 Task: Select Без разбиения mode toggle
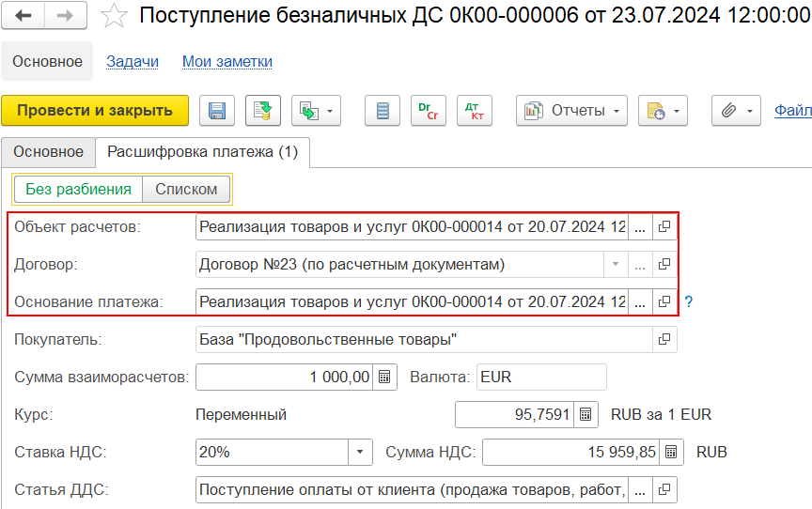click(78, 190)
